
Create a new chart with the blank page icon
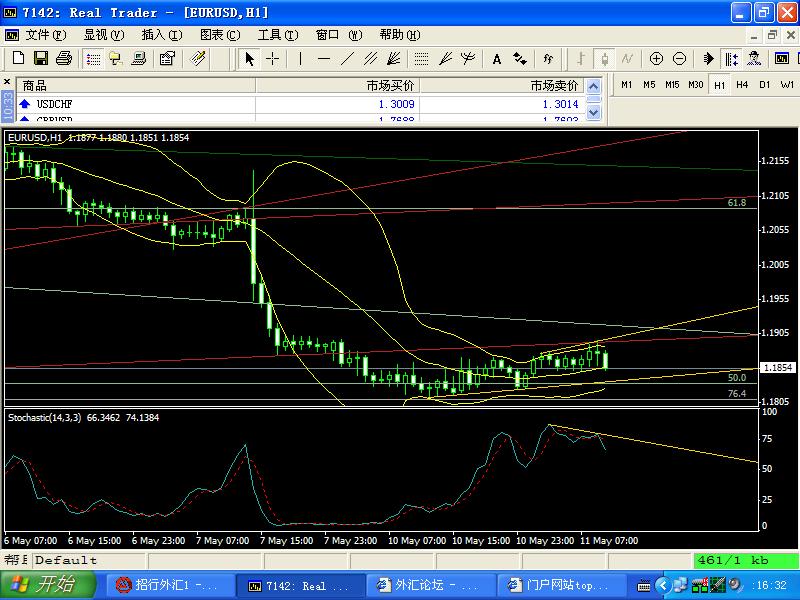click(x=18, y=59)
